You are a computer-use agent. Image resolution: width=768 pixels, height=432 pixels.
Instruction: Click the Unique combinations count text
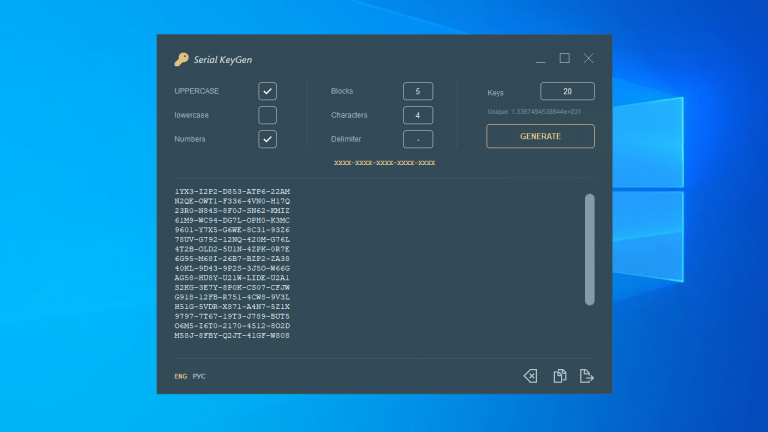point(534,112)
